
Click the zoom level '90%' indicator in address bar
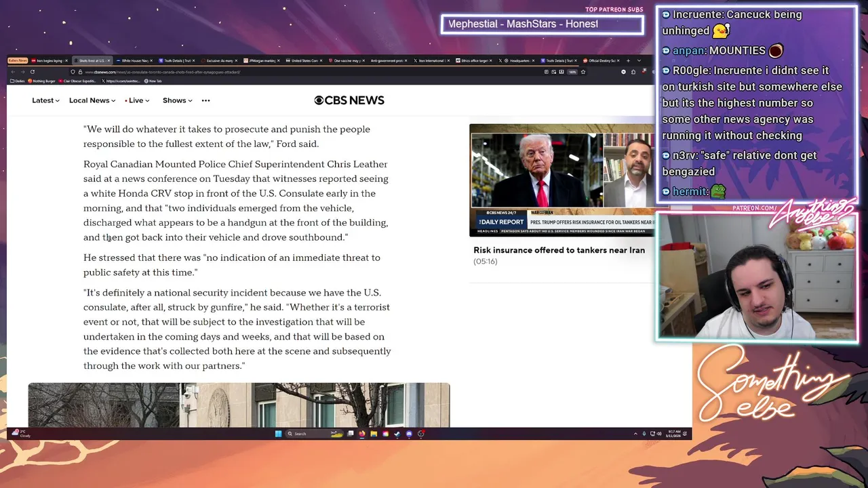572,72
